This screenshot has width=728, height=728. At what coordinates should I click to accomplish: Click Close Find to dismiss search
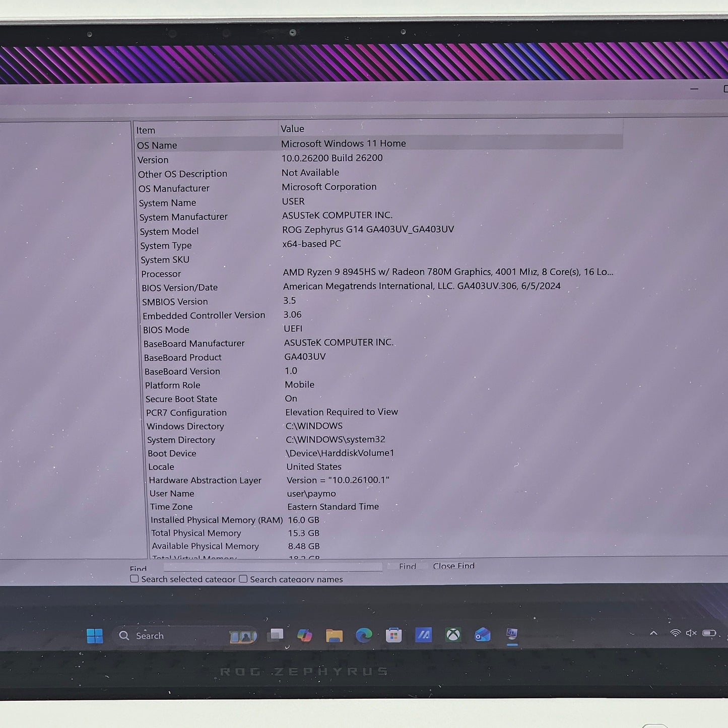(453, 566)
